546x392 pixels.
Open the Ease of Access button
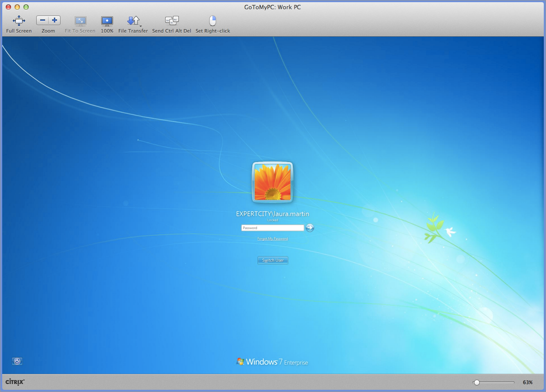[x=17, y=361]
